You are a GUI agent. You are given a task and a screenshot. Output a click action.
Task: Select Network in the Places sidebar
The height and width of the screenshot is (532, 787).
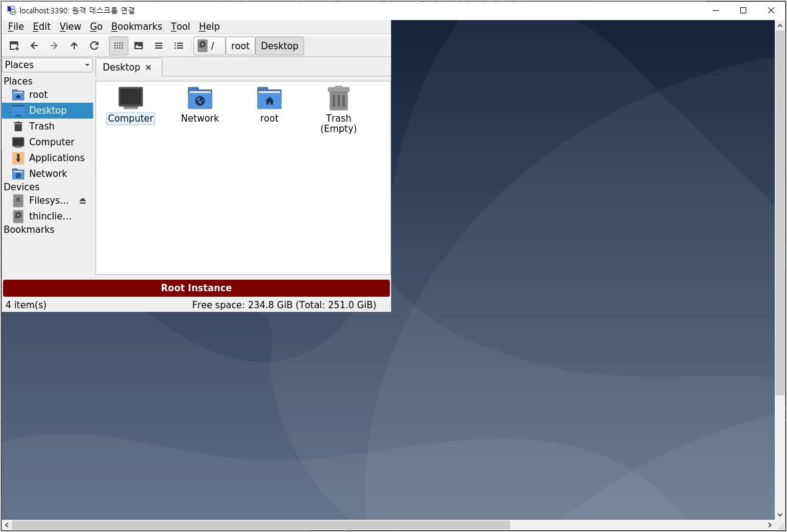(48, 173)
